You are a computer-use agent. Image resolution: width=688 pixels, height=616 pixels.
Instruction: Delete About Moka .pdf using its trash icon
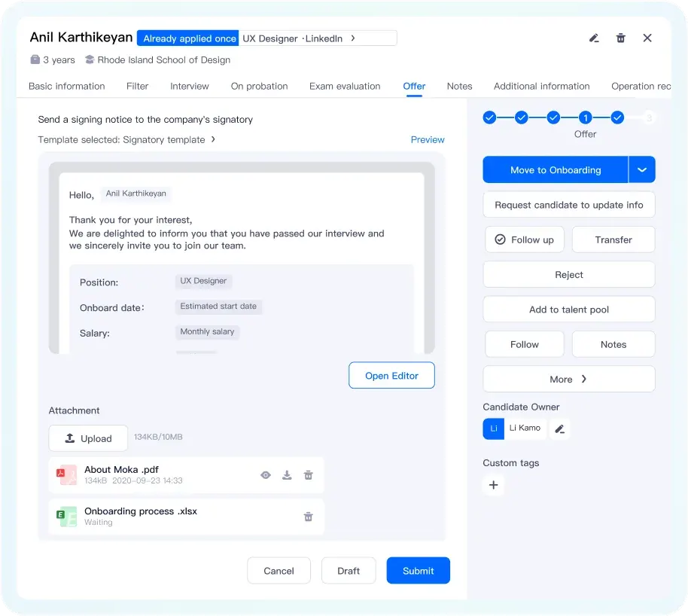(308, 475)
